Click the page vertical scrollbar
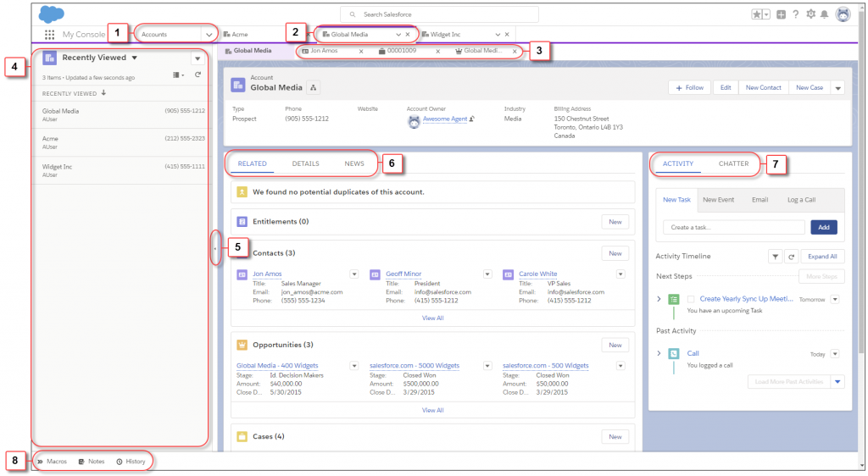The width and height of the screenshot is (868, 476). click(861, 182)
